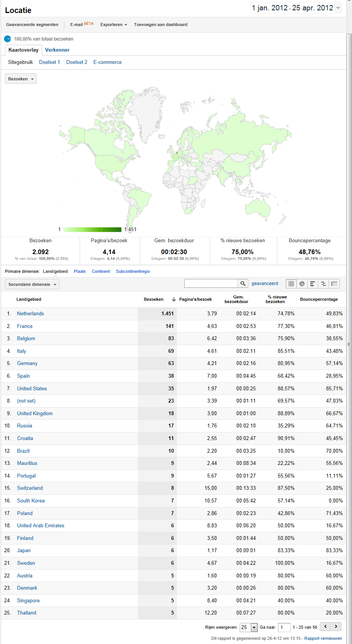Select the Plaats primary dimension
This screenshot has height=644, width=352.
click(x=80, y=271)
